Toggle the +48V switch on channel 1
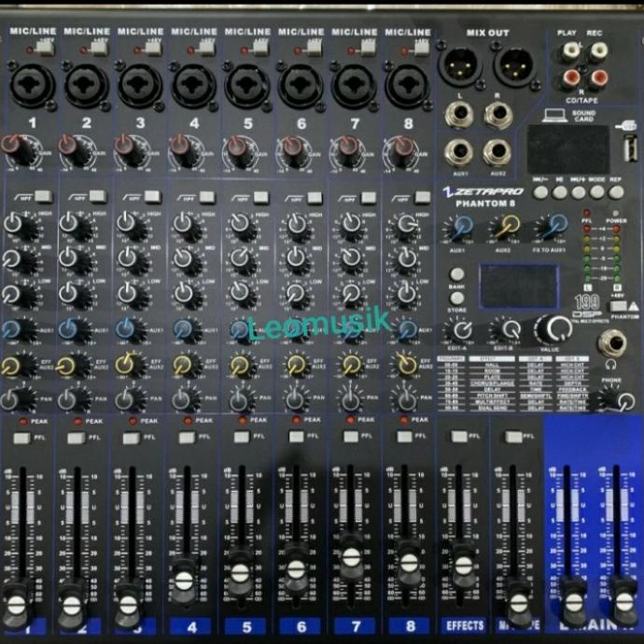The height and width of the screenshot is (644, 644). point(45,49)
